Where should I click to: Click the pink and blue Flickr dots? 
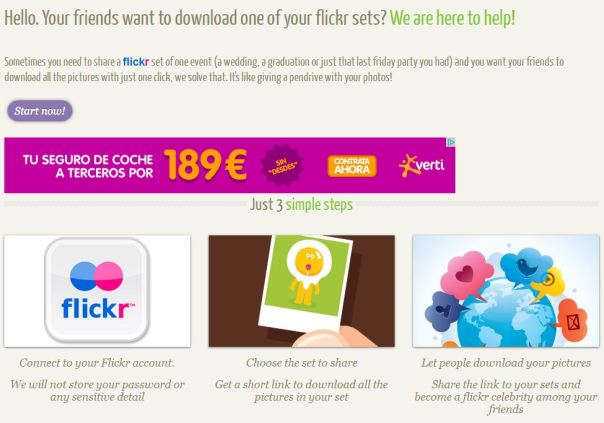point(97,276)
